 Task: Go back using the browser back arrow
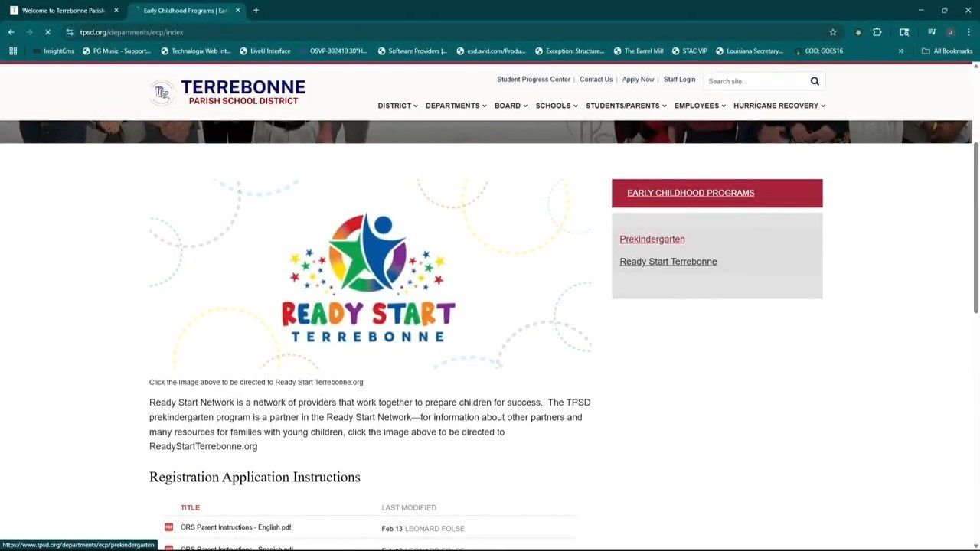[11, 32]
